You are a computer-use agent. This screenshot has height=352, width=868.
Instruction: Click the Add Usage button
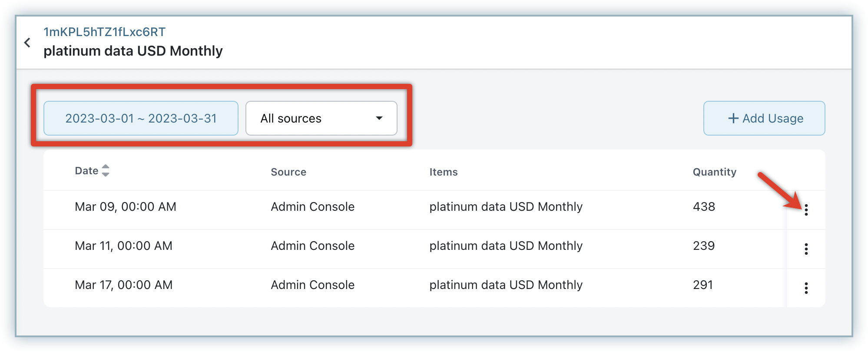[x=764, y=118]
